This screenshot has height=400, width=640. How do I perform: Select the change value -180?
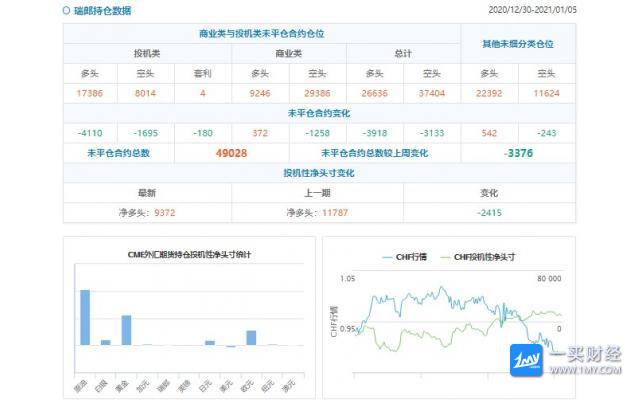click(202, 133)
